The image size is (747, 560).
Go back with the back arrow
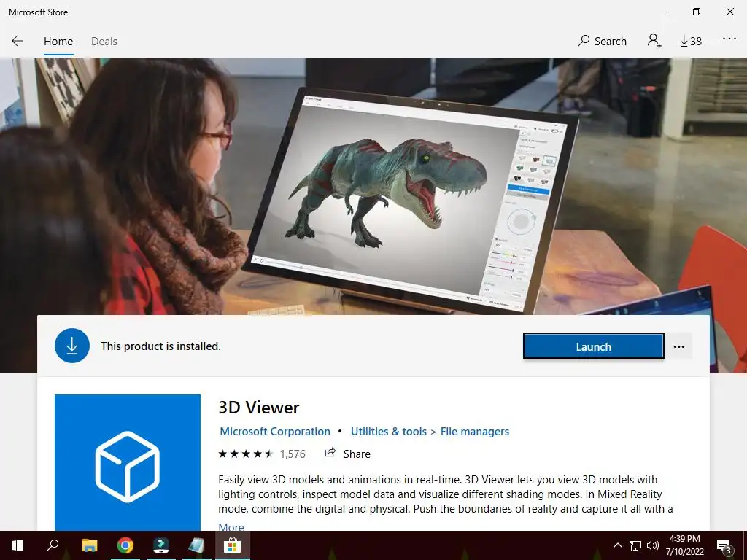[x=18, y=41]
